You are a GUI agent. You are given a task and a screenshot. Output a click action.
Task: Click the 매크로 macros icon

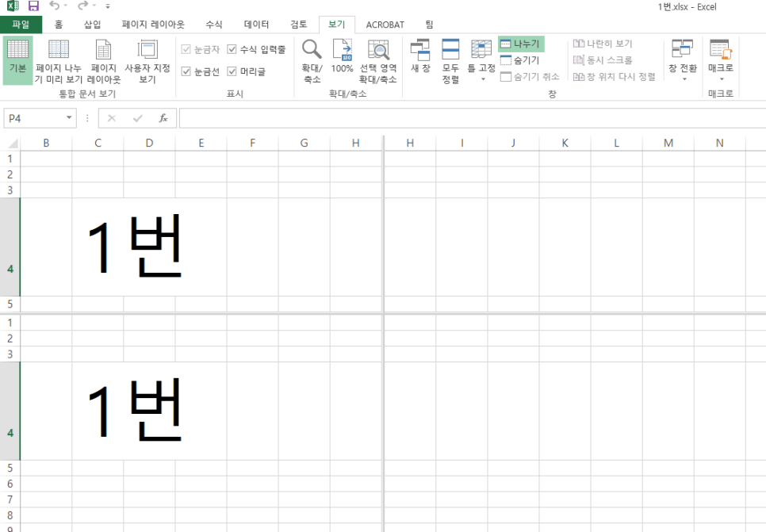721,50
